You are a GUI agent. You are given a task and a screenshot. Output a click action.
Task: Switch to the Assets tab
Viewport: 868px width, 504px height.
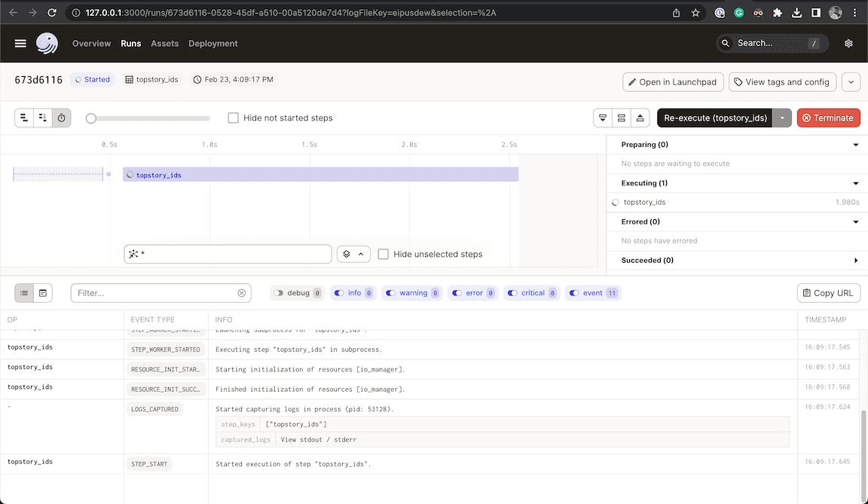[x=164, y=43]
